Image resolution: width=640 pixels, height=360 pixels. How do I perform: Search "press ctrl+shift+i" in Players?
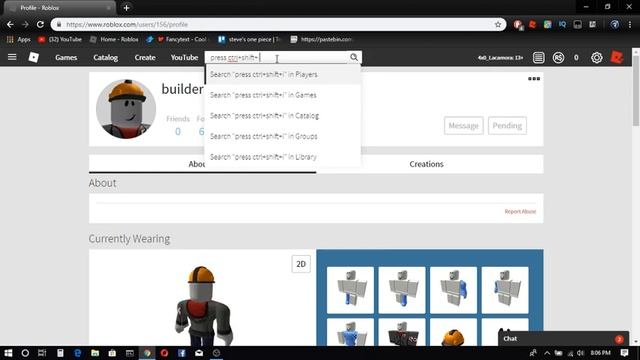(x=283, y=74)
